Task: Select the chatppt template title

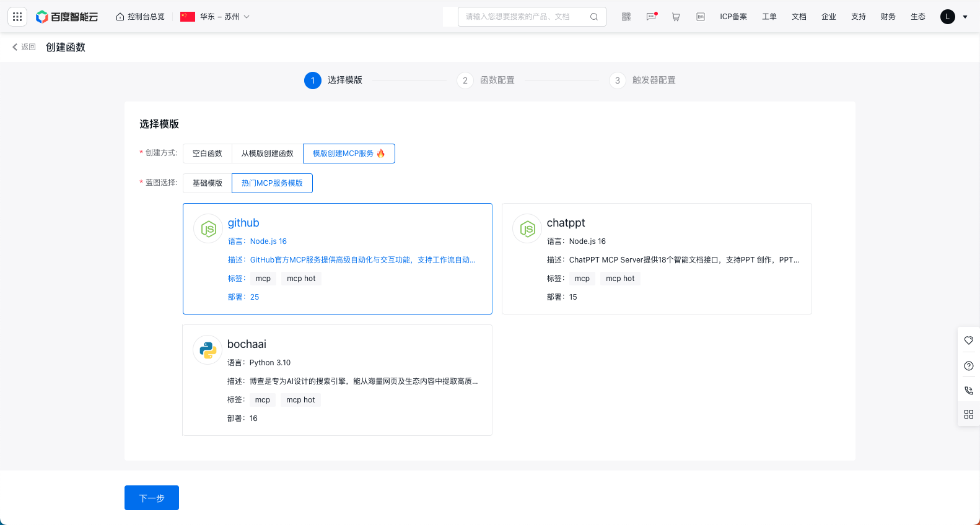Action: click(x=566, y=223)
